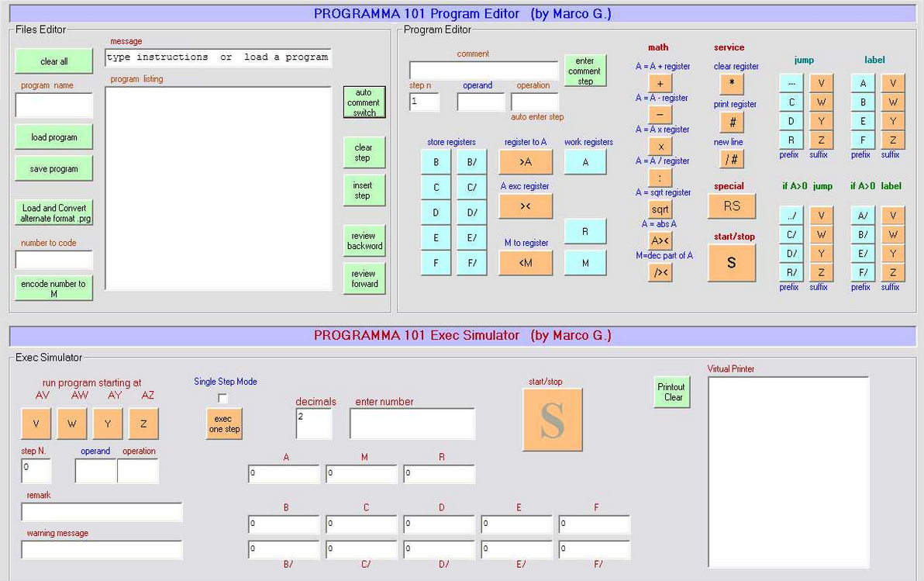Click the review forward button
924x581 pixels.
pos(364,278)
